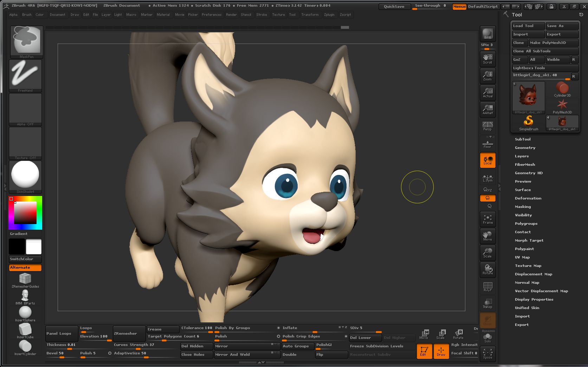Open the Preferences menu
Image resolution: width=588 pixels, height=367 pixels.
(211, 15)
